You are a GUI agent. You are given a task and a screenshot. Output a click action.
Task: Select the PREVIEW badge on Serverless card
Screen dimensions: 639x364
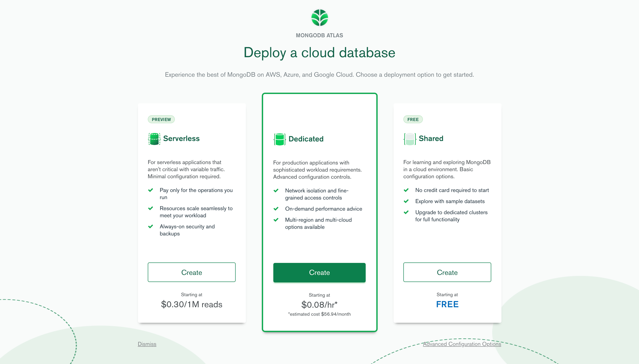(x=161, y=119)
